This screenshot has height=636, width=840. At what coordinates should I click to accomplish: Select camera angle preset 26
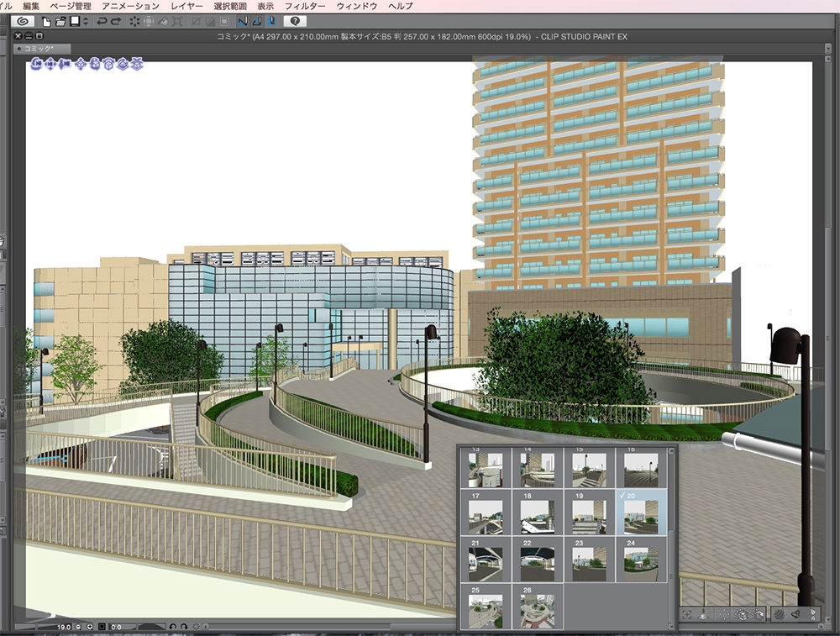pyautogui.click(x=538, y=607)
